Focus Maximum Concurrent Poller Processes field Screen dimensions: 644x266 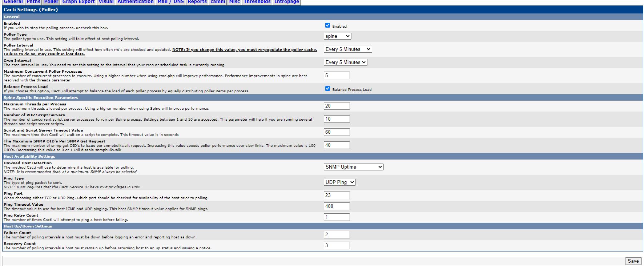(x=337, y=76)
